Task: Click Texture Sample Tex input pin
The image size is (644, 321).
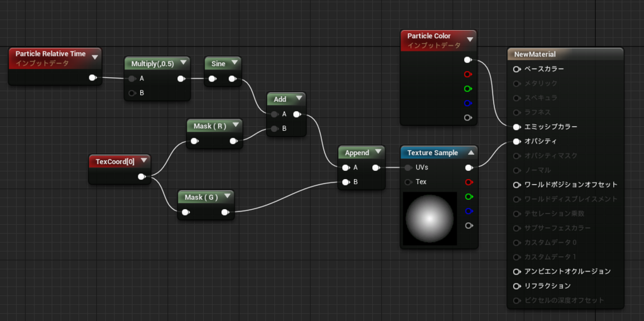Action: pos(408,182)
